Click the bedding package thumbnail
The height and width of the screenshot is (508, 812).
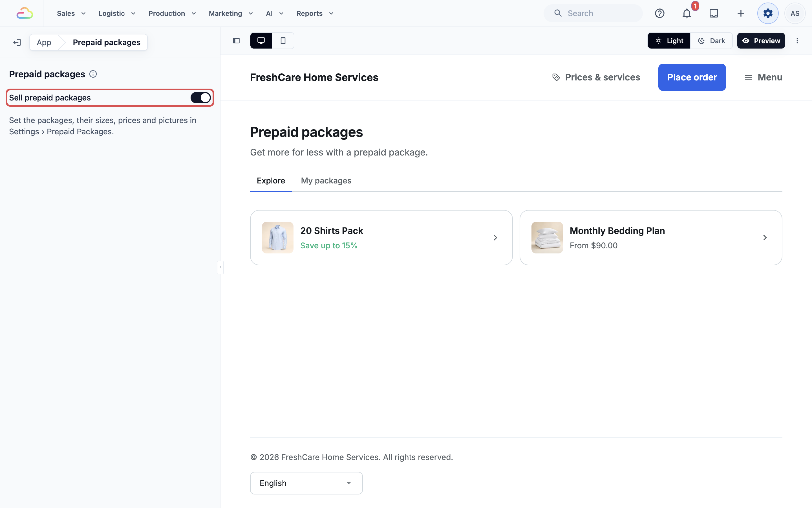tap(547, 238)
